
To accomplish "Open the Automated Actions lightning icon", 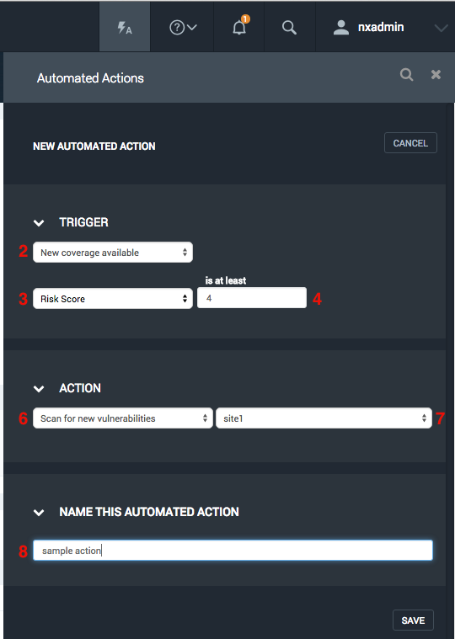I will pyautogui.click(x=125, y=28).
